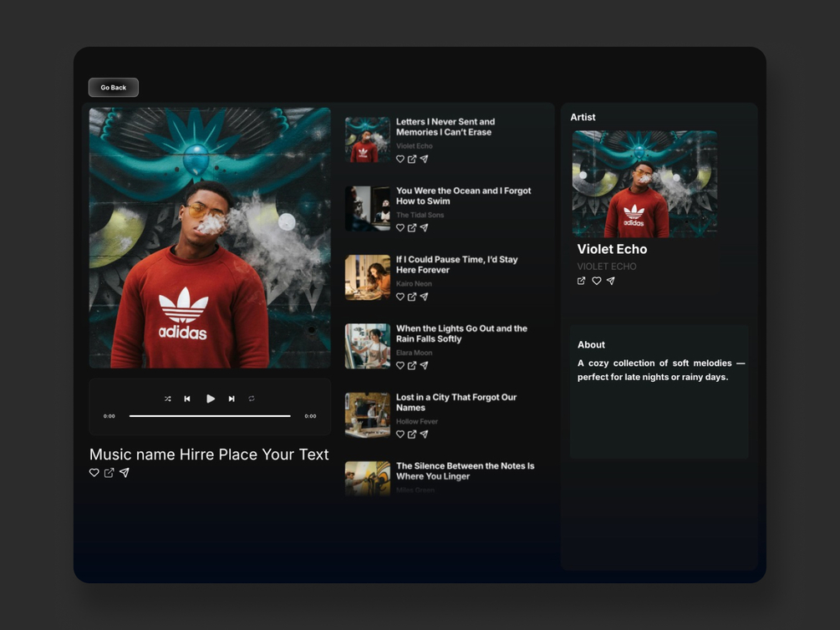This screenshot has height=630, width=840.
Task: Share 'If I Could Pause Time' track
Action: (x=424, y=297)
